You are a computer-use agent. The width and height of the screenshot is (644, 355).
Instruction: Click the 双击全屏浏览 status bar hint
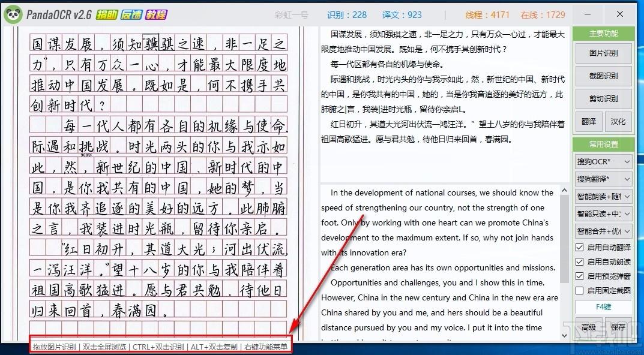click(104, 347)
